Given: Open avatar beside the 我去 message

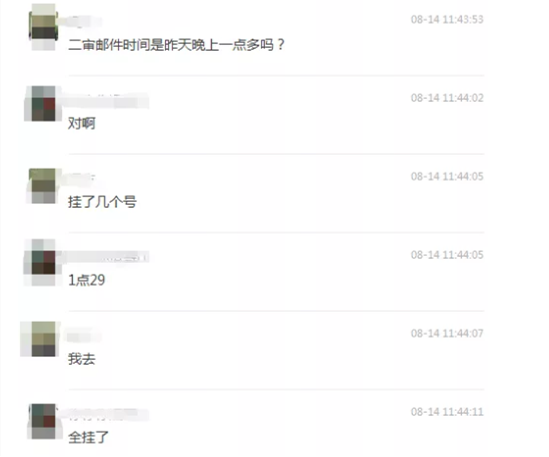Looking at the screenshot, I should (43, 339).
